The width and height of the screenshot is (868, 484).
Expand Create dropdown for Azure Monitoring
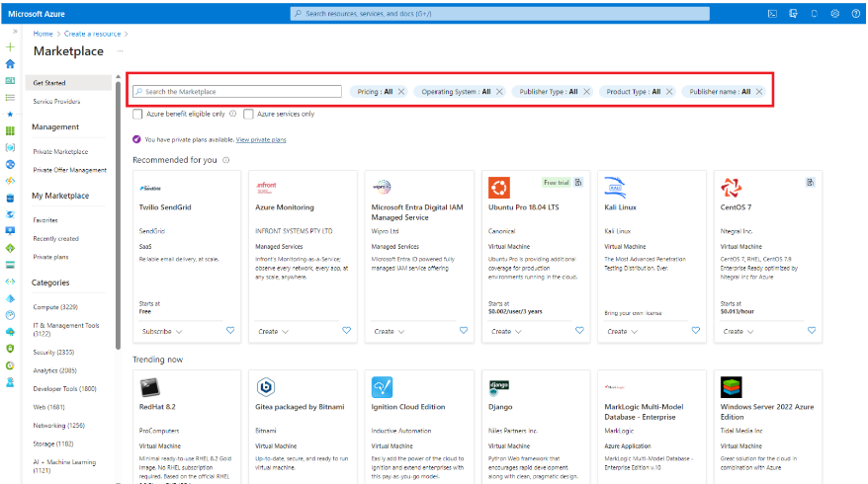click(x=273, y=331)
